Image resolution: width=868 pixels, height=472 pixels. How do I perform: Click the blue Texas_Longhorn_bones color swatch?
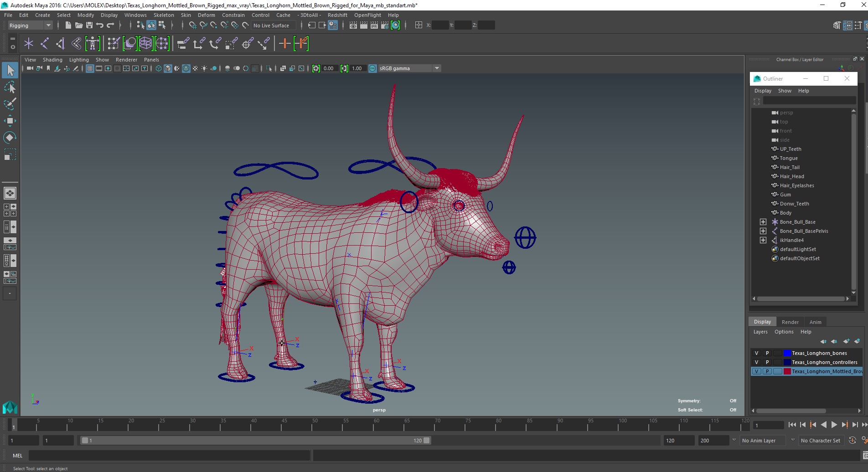787,353
